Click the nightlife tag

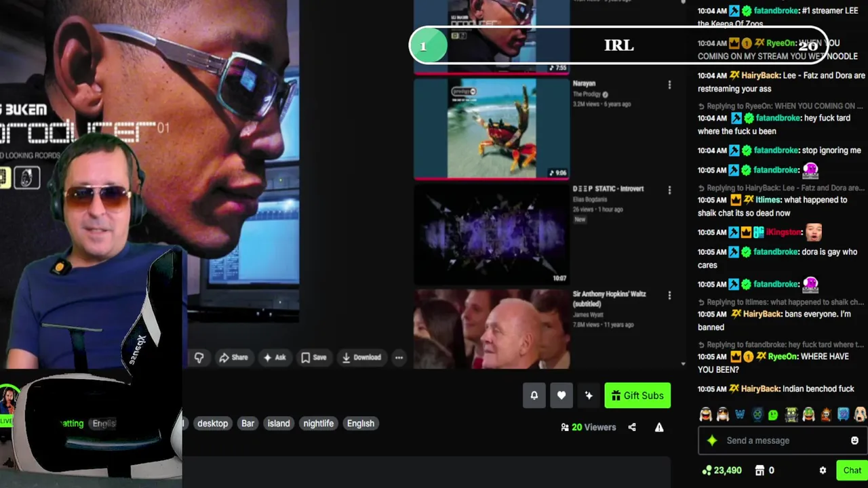(x=319, y=424)
